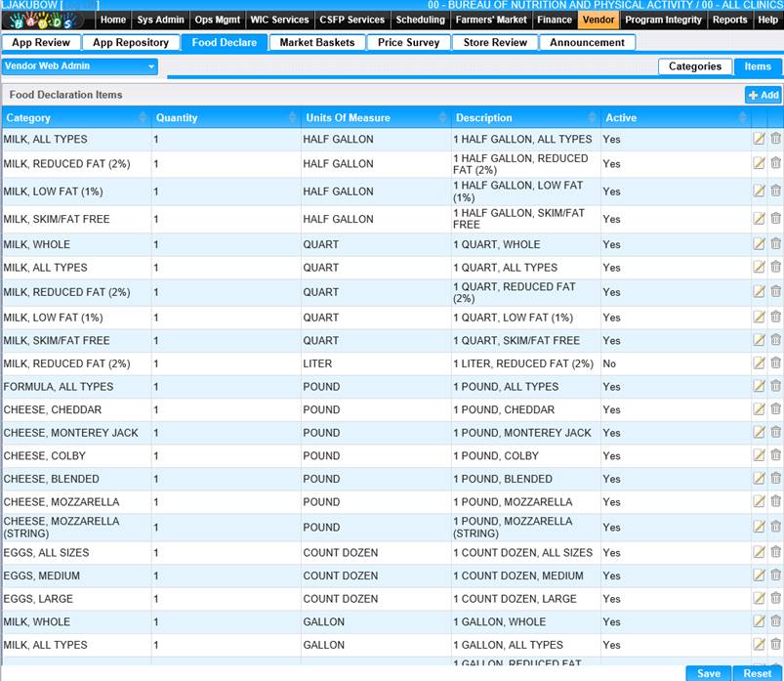Save the food declaration changes
Viewport: 784px width, 681px height.
click(x=709, y=673)
